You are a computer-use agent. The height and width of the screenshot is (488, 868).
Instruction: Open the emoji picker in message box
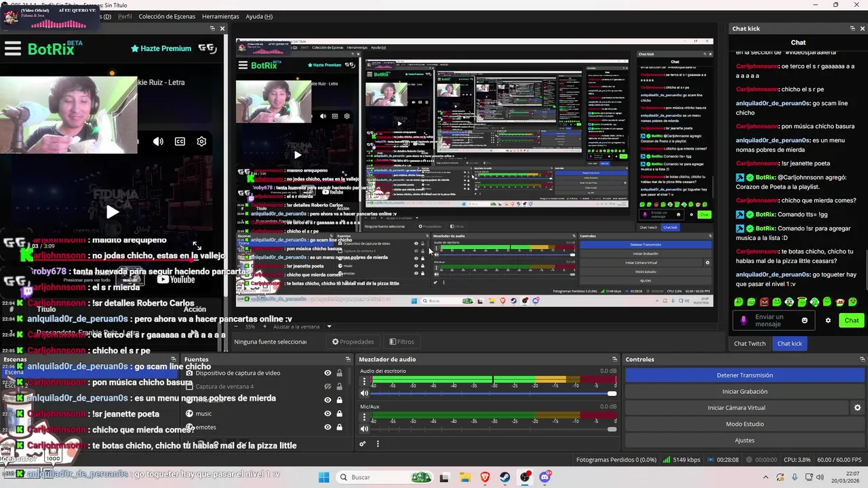(805, 321)
